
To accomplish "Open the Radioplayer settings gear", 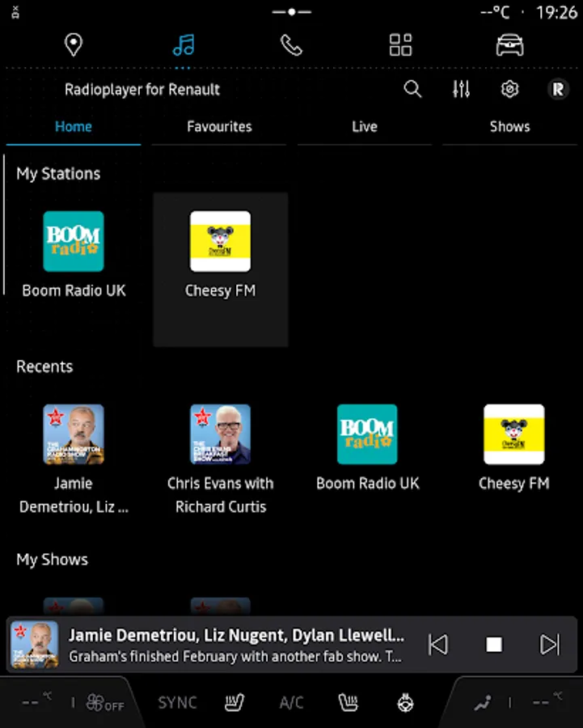I will [x=509, y=89].
